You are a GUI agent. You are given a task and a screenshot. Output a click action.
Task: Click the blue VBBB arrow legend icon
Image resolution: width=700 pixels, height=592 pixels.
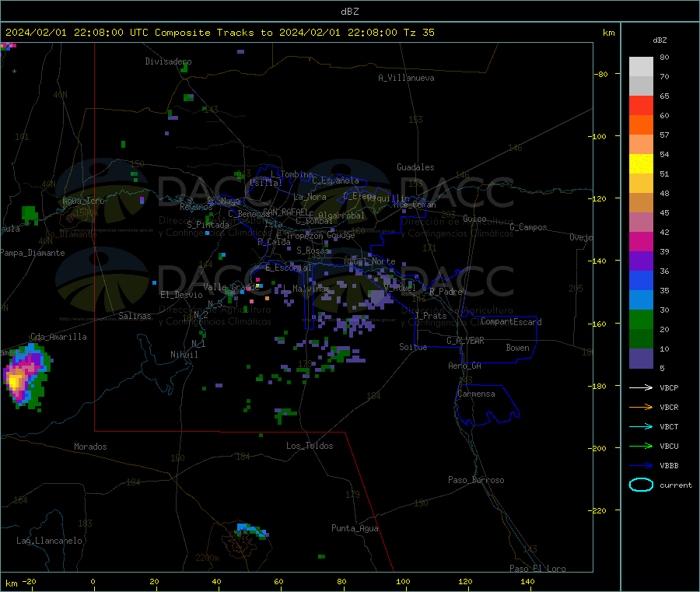click(x=641, y=466)
